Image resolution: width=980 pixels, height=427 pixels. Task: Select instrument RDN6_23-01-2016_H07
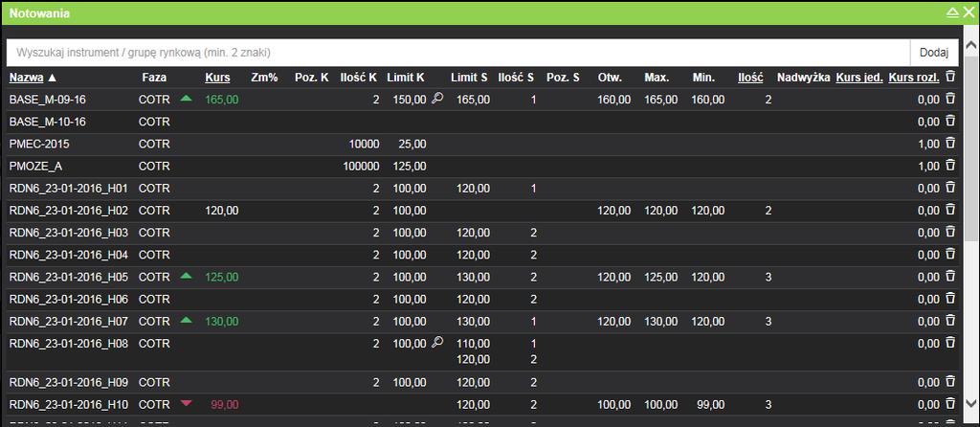(69, 322)
